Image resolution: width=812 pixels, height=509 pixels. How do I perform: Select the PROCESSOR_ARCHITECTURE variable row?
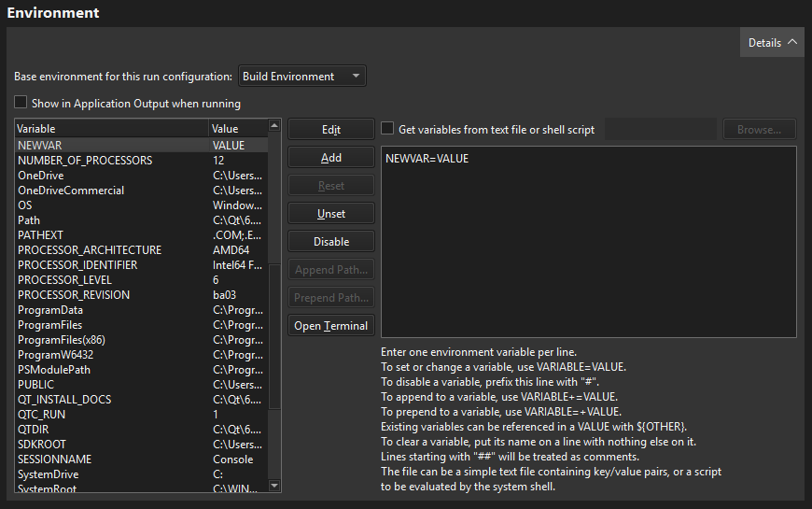pyautogui.click(x=141, y=250)
